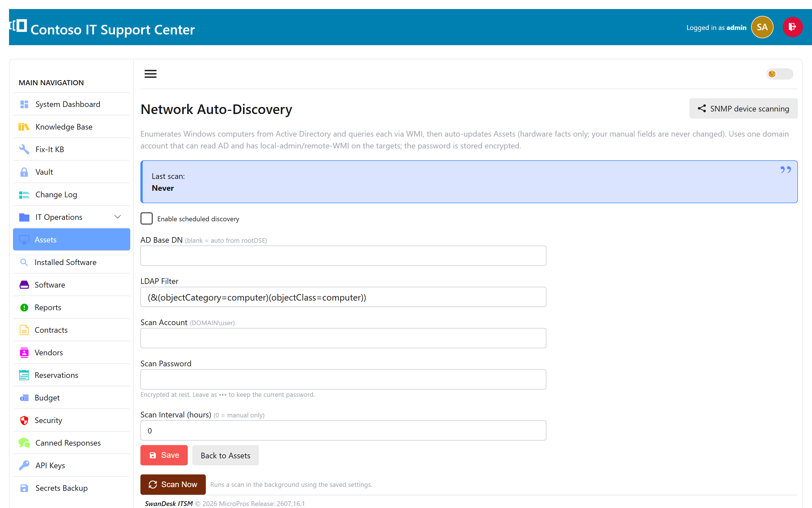Focus the LDAP Filter field
The width and height of the screenshot is (812, 508).
coord(343,297)
